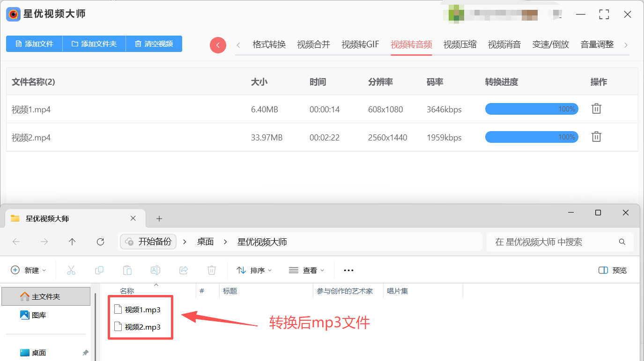Click the Explorer Delete trash icon
The image size is (644, 361).
(212, 270)
